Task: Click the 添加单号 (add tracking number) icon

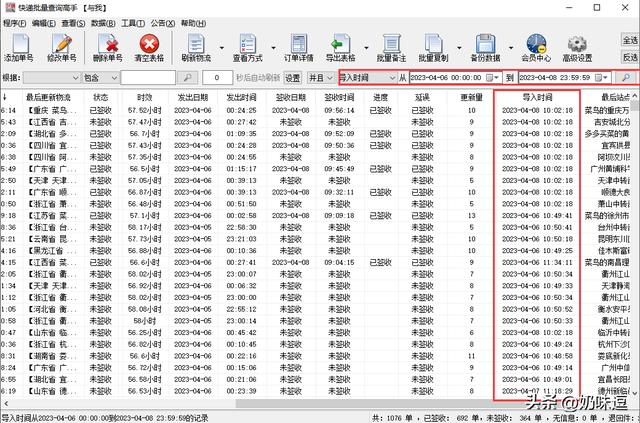Action: click(x=19, y=46)
